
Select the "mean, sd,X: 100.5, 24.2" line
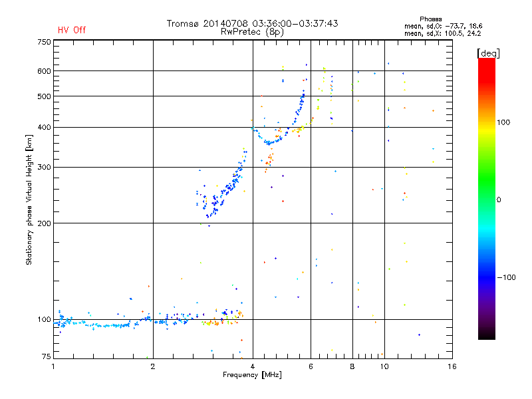click(x=442, y=33)
